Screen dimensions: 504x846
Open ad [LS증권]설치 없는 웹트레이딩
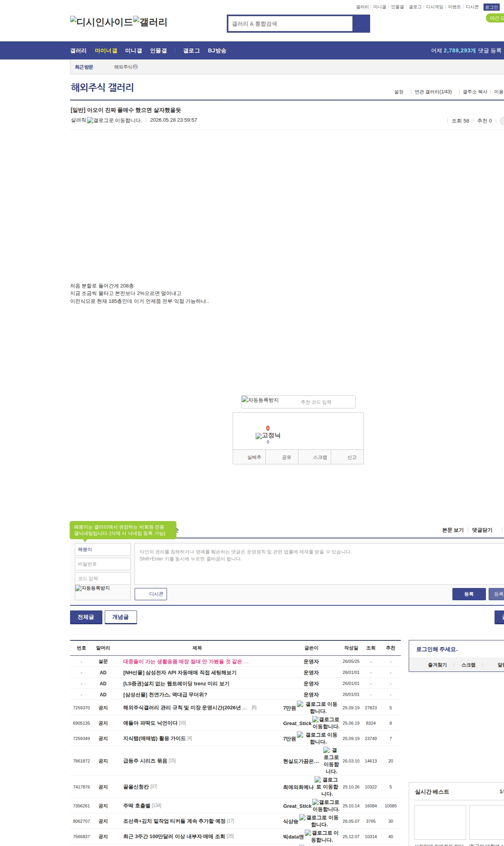[176, 684]
